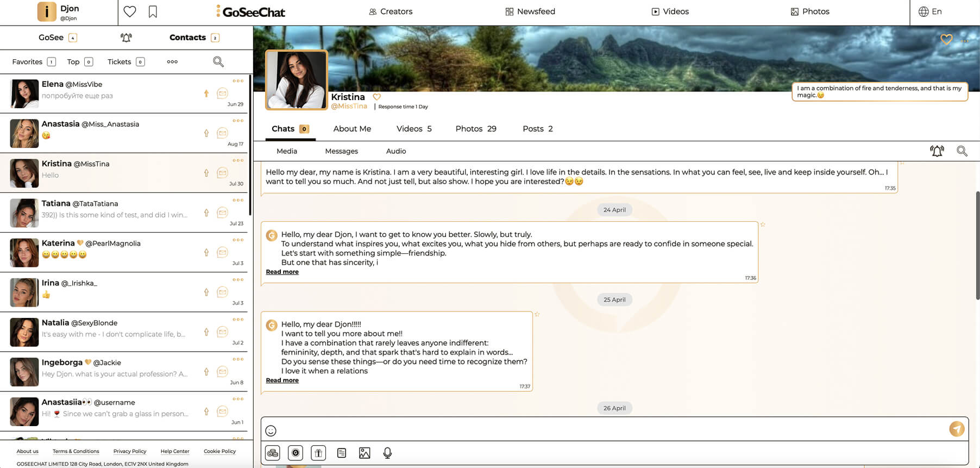Open the Newsfeed menu item
The height and width of the screenshot is (468, 980).
(x=530, y=11)
